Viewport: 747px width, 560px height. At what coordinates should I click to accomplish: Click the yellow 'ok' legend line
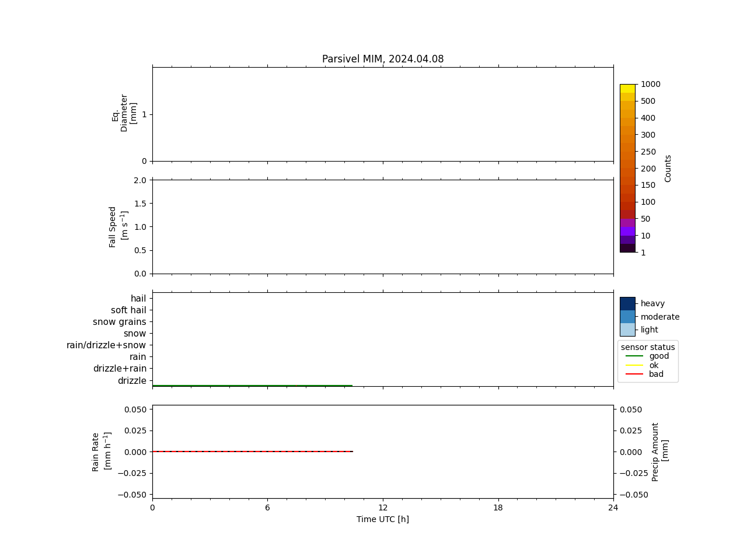coord(634,365)
